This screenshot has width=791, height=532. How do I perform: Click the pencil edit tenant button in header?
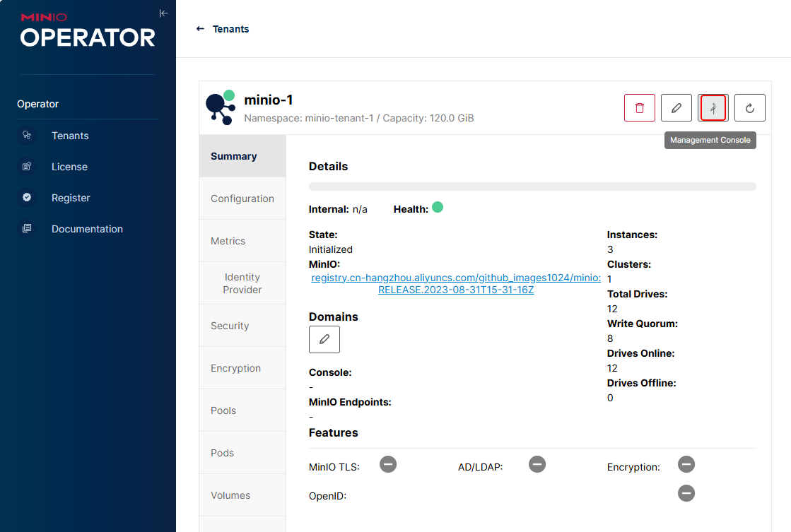click(x=676, y=108)
